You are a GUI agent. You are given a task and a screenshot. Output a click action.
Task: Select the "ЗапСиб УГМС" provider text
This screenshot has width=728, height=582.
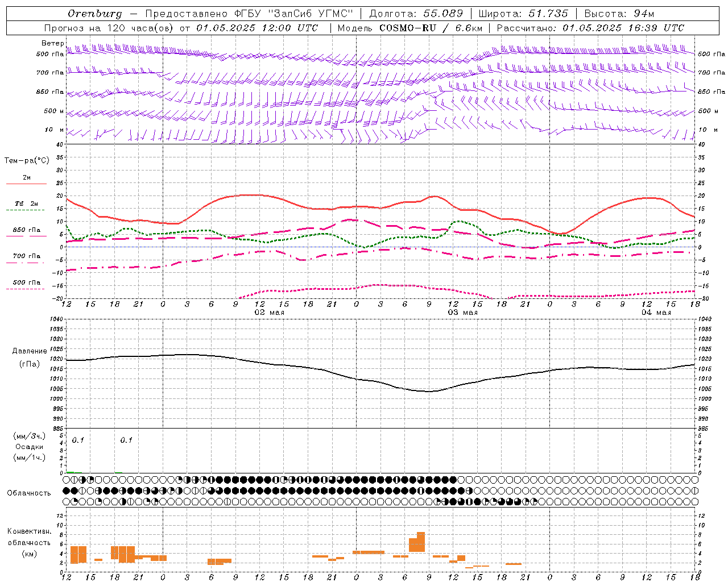coord(311,14)
